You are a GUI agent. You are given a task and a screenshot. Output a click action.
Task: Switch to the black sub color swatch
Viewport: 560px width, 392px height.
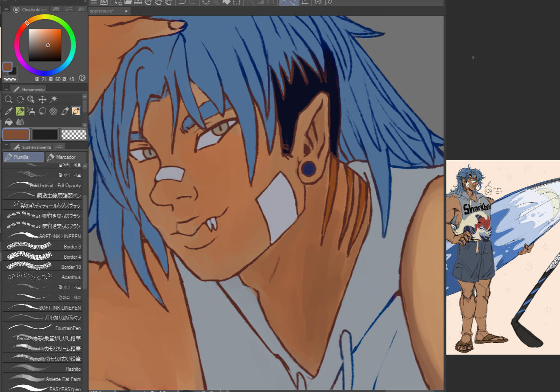(x=45, y=135)
